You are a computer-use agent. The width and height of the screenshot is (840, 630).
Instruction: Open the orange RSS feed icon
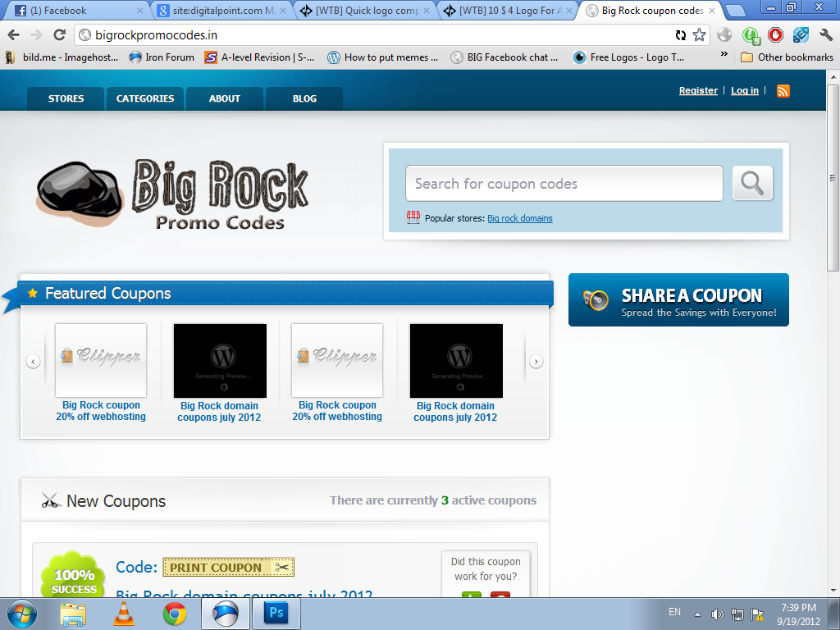(783, 90)
